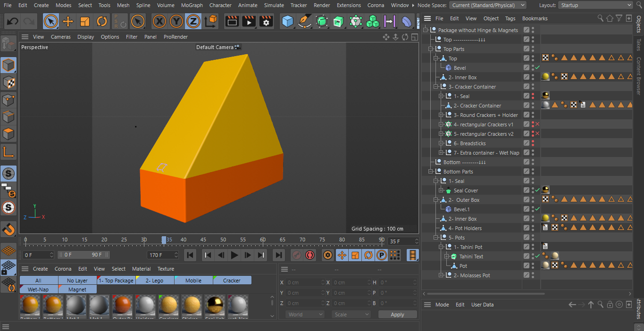Go to the start of the animation
The height and width of the screenshot is (331, 644).
190,255
